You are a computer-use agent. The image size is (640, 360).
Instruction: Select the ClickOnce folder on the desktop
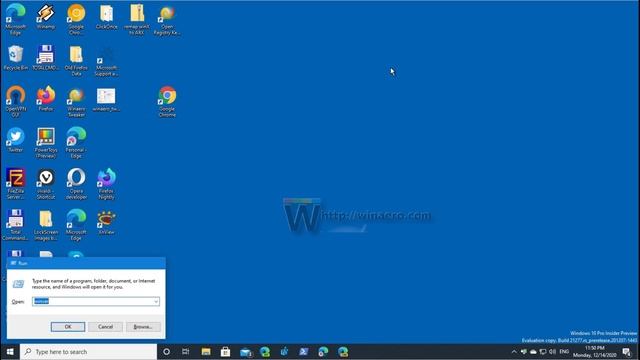107,17
